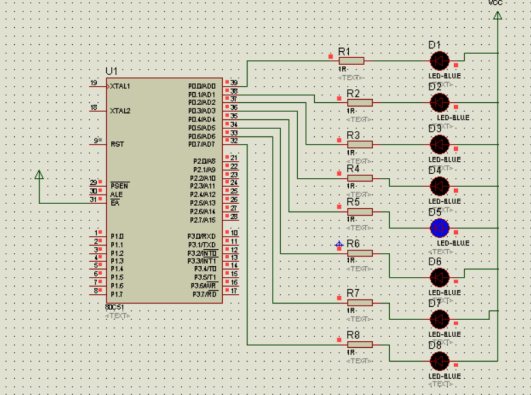Click the 80C51 part name below U1

pos(114,307)
